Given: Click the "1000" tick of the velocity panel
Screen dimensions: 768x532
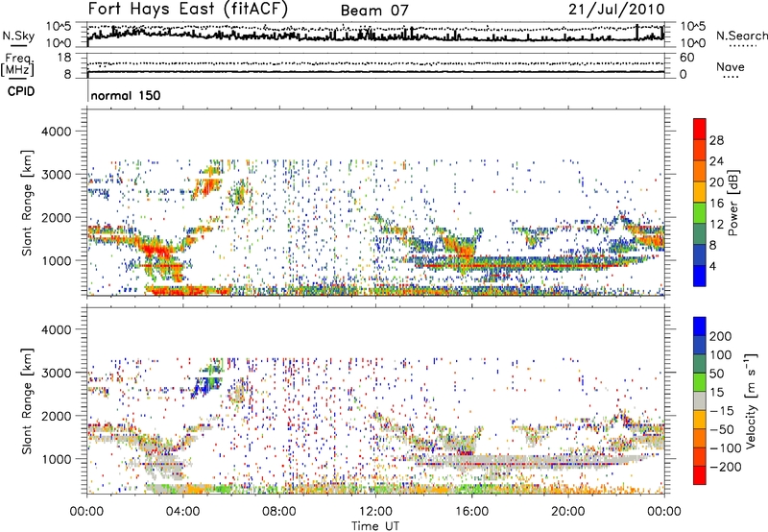Looking at the screenshot, I should tap(57, 460).
